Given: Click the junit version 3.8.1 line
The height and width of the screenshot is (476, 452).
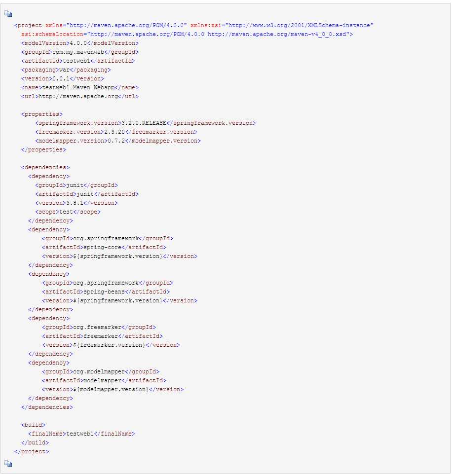Looking at the screenshot, I should coord(76,203).
